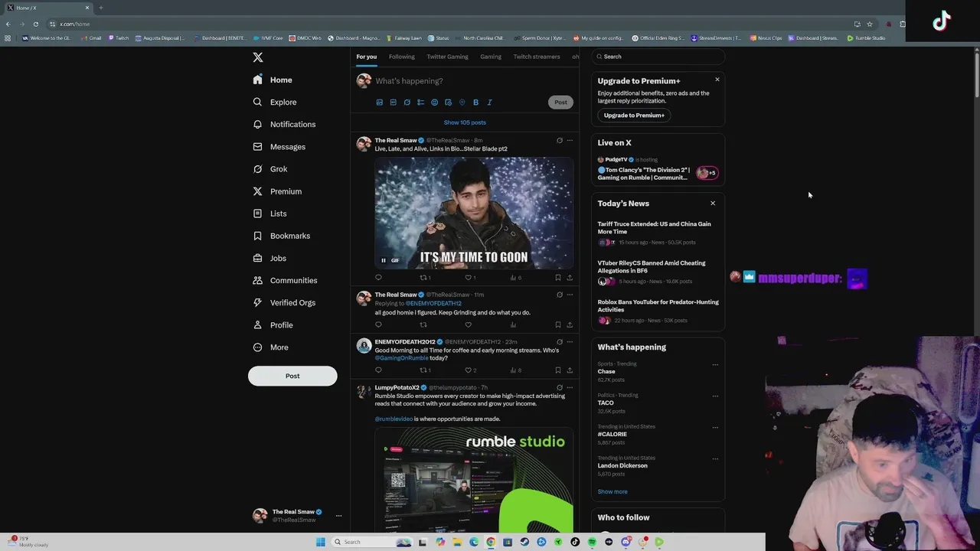Open options for #CALORIE trend

715,428
